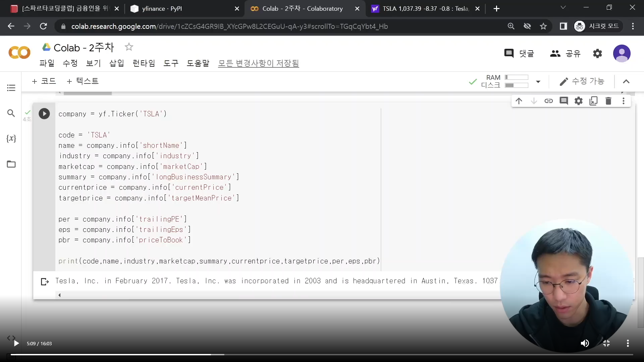
Task: Open the code snippets icon in left sidebar
Action: click(x=11, y=338)
